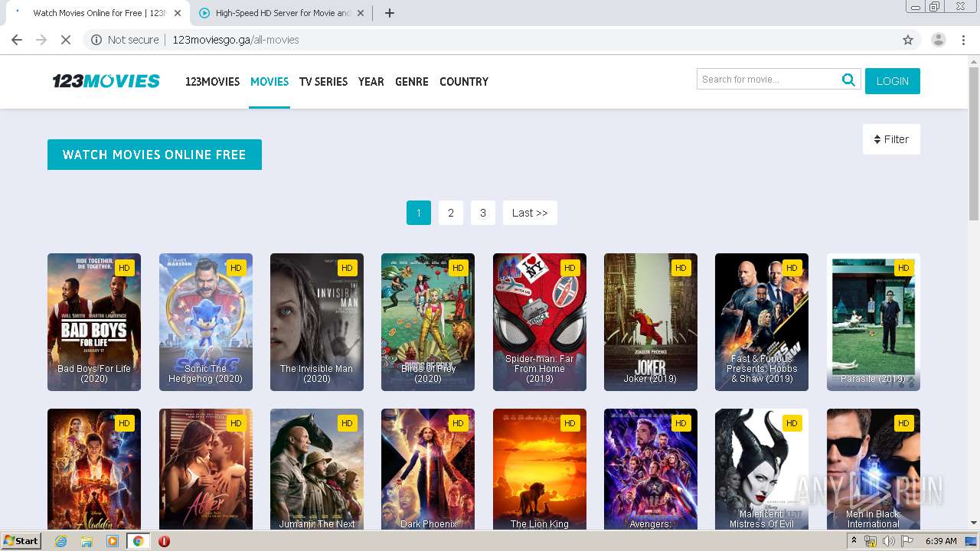
Task: Click inside the Search for movie field
Action: (768, 79)
